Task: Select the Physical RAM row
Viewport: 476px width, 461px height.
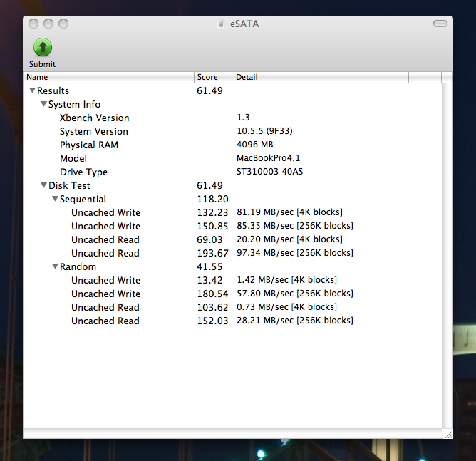Action: pyautogui.click(x=88, y=145)
